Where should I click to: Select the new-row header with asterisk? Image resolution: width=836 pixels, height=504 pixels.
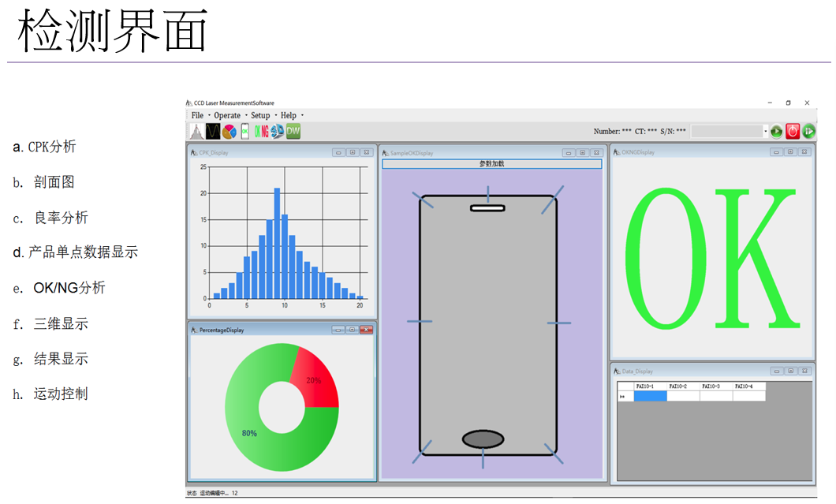625,396
